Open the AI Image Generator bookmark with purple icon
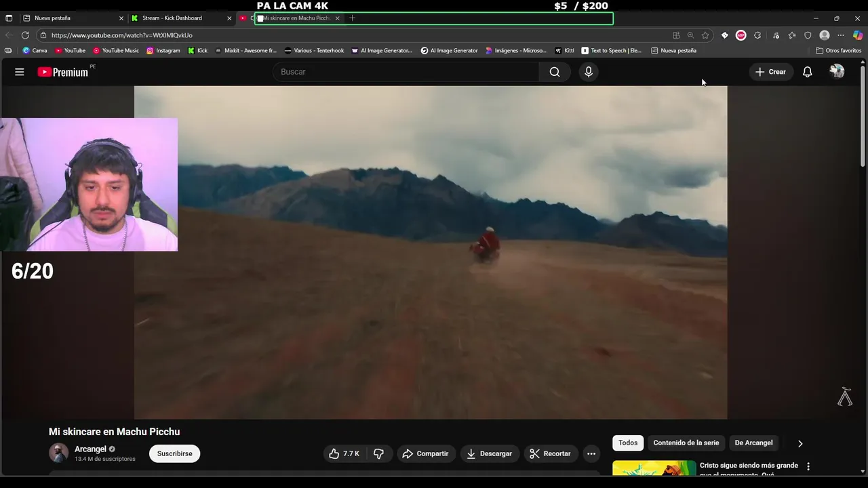Image resolution: width=868 pixels, height=488 pixels. [x=382, y=51]
